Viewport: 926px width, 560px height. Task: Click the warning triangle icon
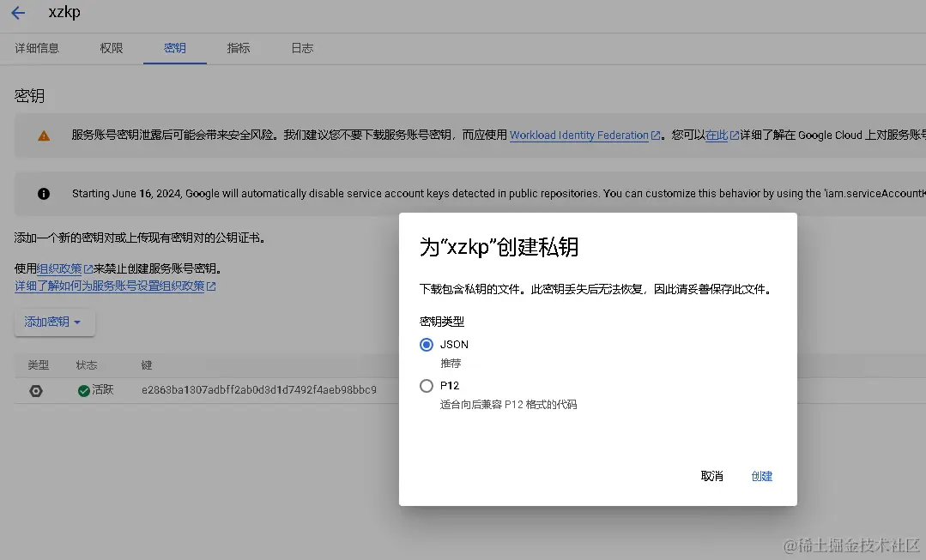point(44,135)
